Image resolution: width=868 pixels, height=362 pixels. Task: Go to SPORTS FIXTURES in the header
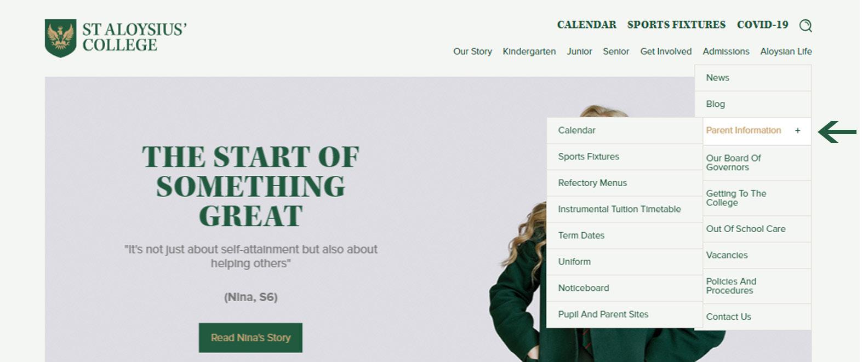tap(676, 25)
